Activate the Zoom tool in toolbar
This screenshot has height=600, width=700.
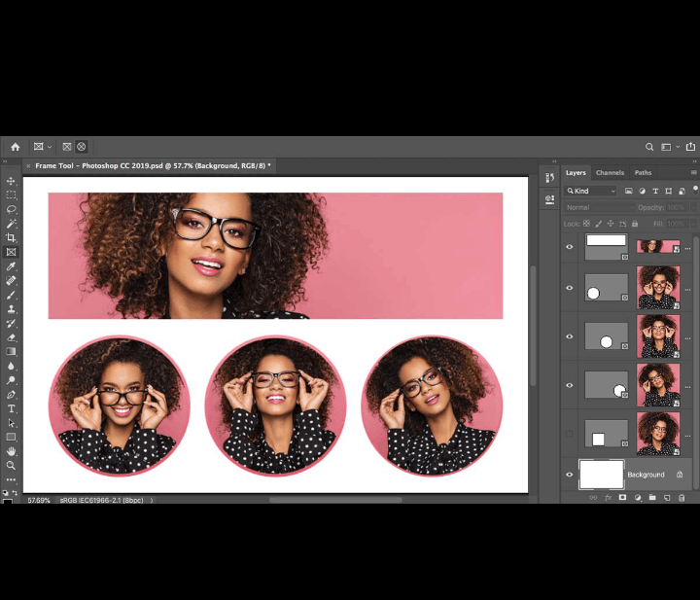pyautogui.click(x=11, y=466)
